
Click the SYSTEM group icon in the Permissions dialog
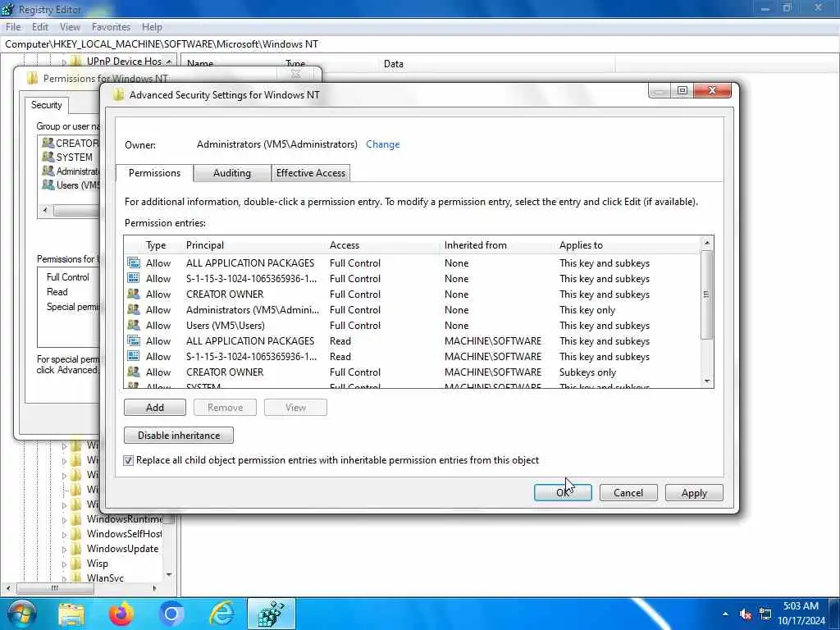click(x=48, y=157)
